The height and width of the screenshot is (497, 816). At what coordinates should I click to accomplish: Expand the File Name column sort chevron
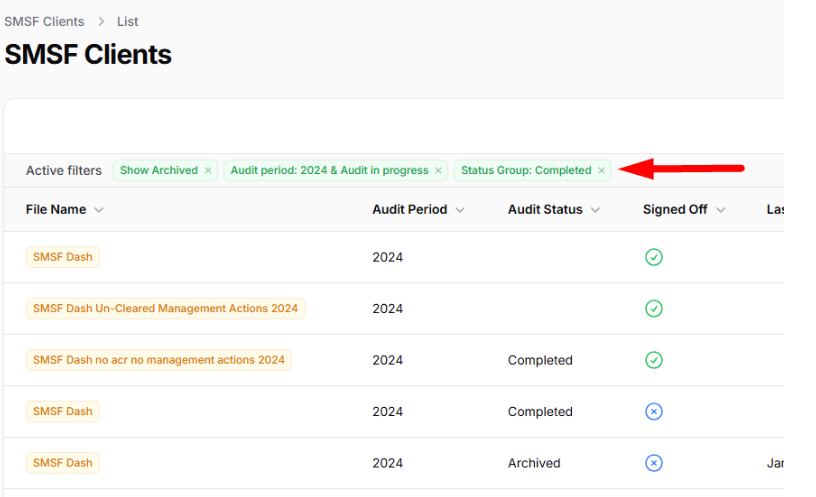pyautogui.click(x=99, y=210)
